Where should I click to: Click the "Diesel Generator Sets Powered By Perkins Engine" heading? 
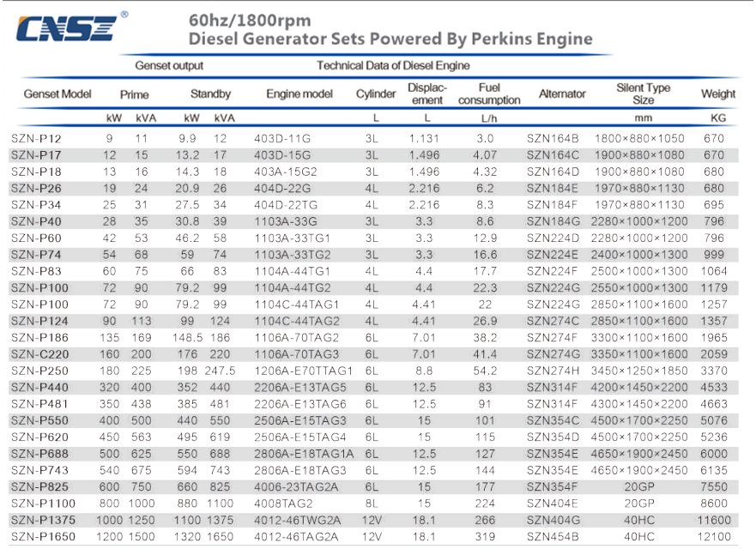[390, 39]
